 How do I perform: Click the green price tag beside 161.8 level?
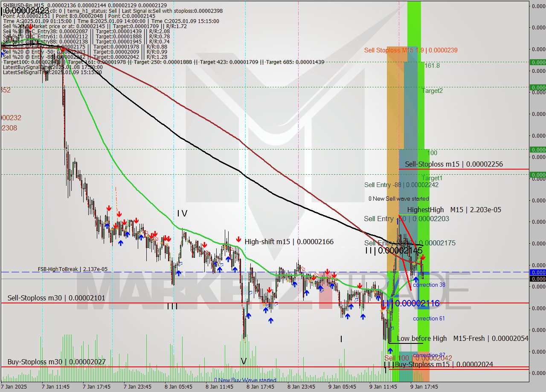coord(537,62)
